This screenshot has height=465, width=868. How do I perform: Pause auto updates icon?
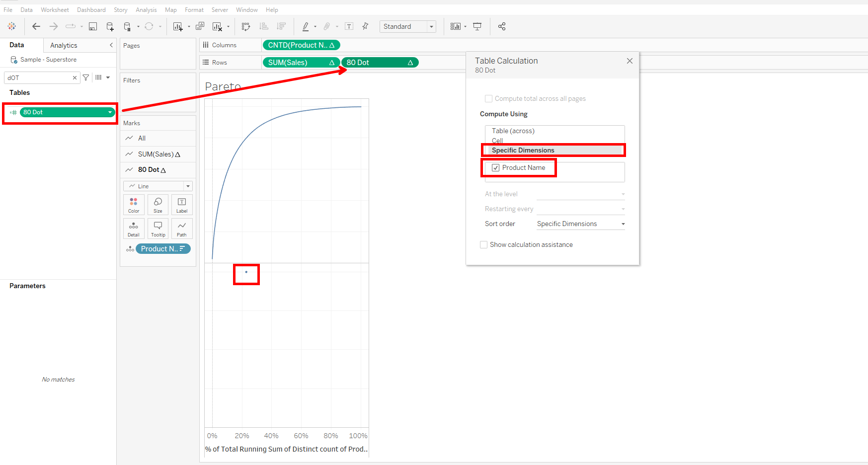coord(127,26)
